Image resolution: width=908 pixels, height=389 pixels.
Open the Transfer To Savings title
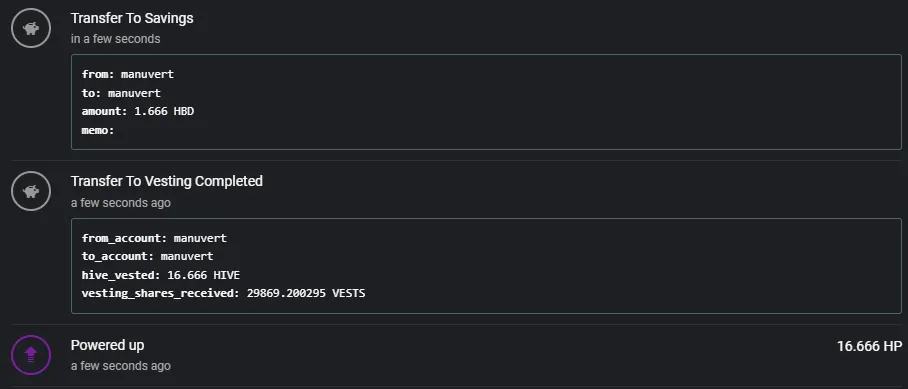point(132,19)
